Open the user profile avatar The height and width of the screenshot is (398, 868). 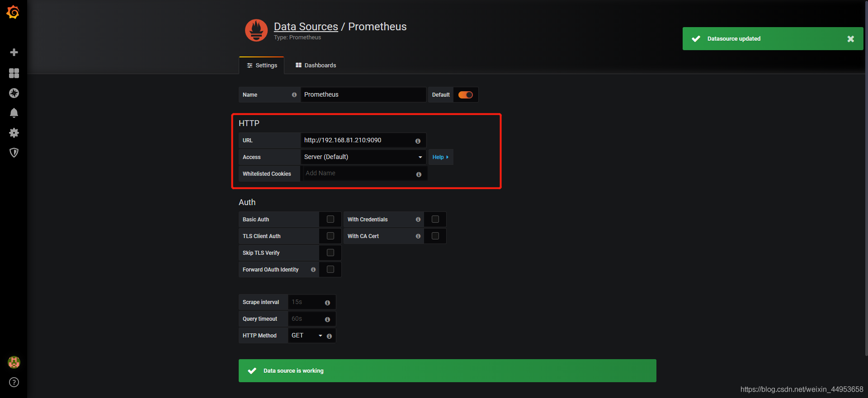14,362
